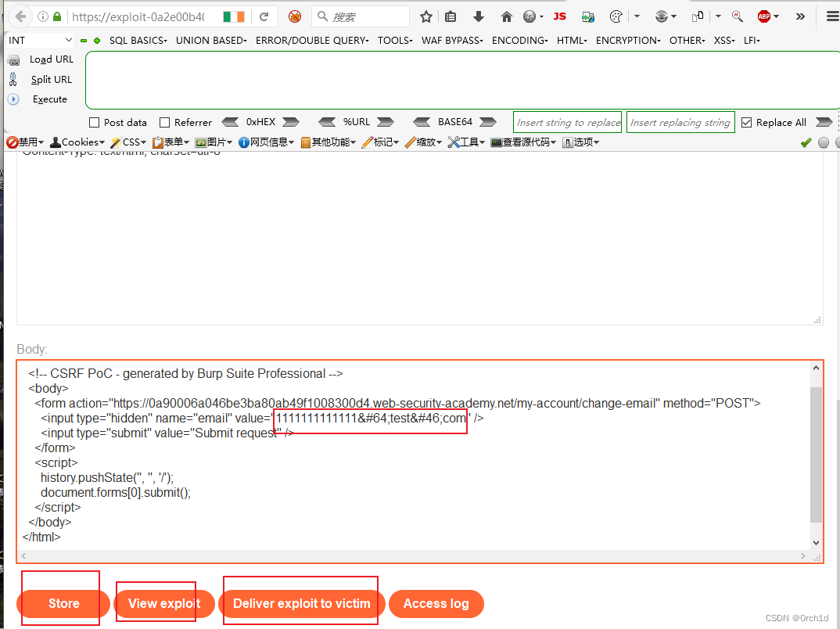Viewport: 840px width, 629px height.
Task: Open the INT type dropdown
Action: click(x=40, y=40)
